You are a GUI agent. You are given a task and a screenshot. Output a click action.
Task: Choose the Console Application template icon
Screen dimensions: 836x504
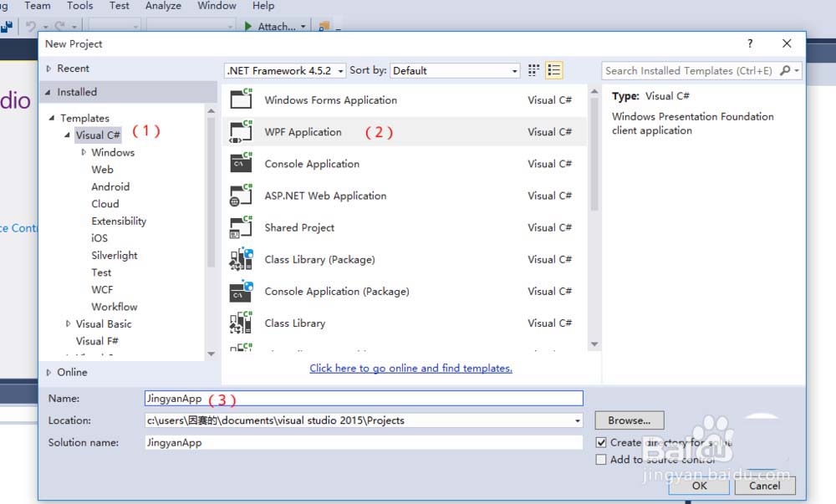pos(241,164)
